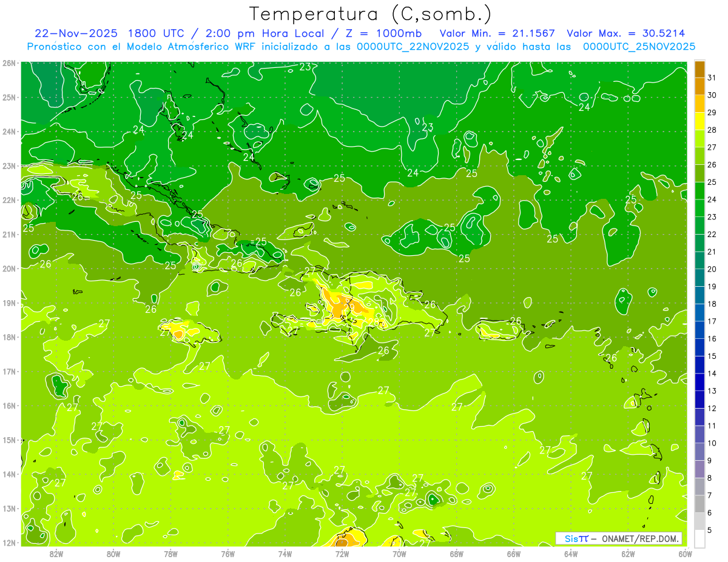The height and width of the screenshot is (562, 728).
Task: Click the gray legend swatch between 6 and 7
Action: pos(699,504)
